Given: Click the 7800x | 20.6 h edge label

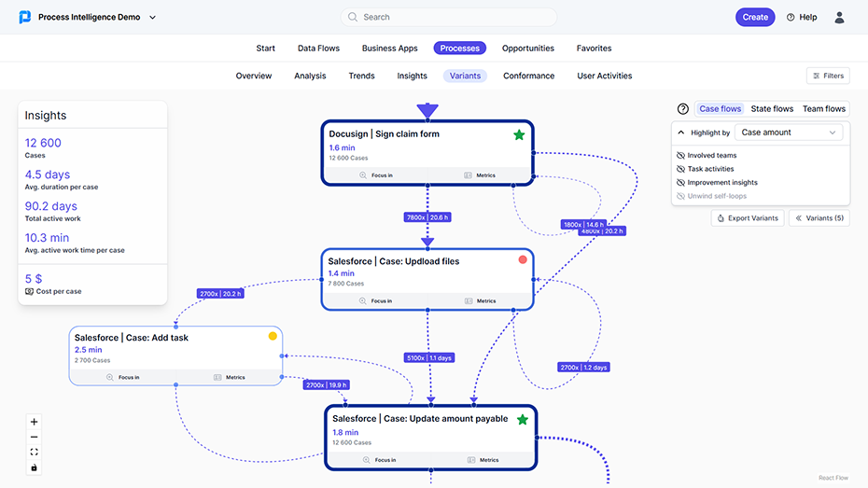Looking at the screenshot, I should click(427, 217).
